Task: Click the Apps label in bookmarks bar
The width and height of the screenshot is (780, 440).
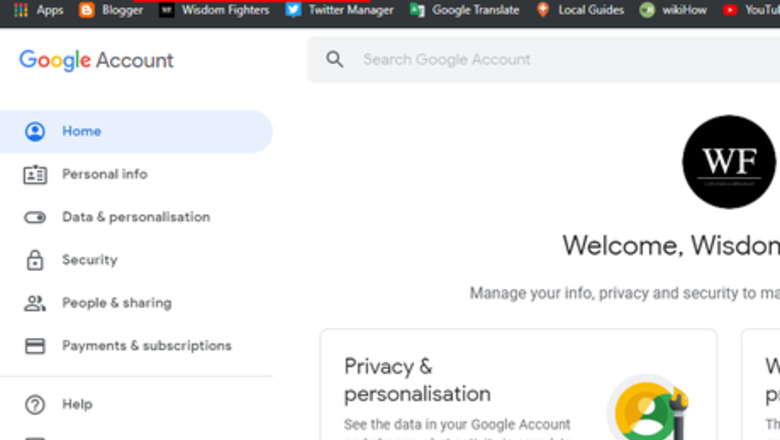Action: pos(50,10)
